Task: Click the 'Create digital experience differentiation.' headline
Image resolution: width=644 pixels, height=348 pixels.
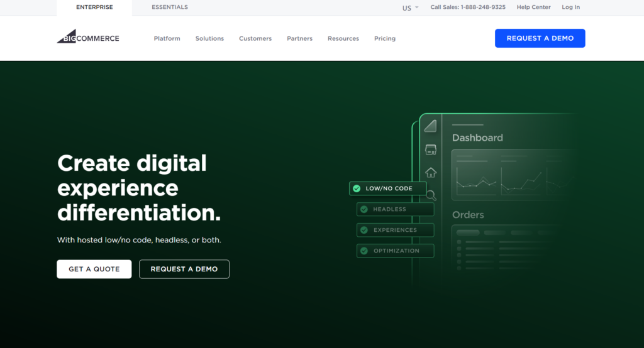Action: [x=139, y=188]
